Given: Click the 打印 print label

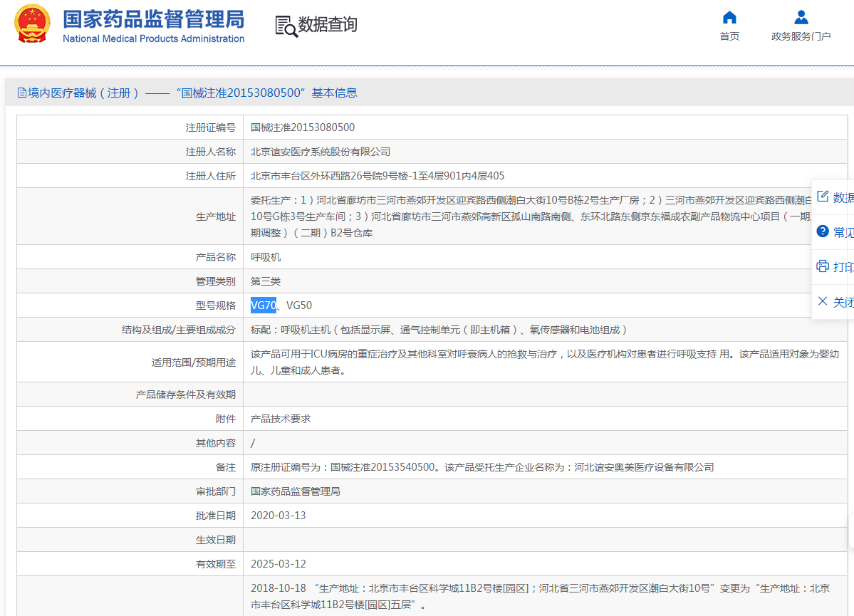Looking at the screenshot, I should tap(843, 267).
